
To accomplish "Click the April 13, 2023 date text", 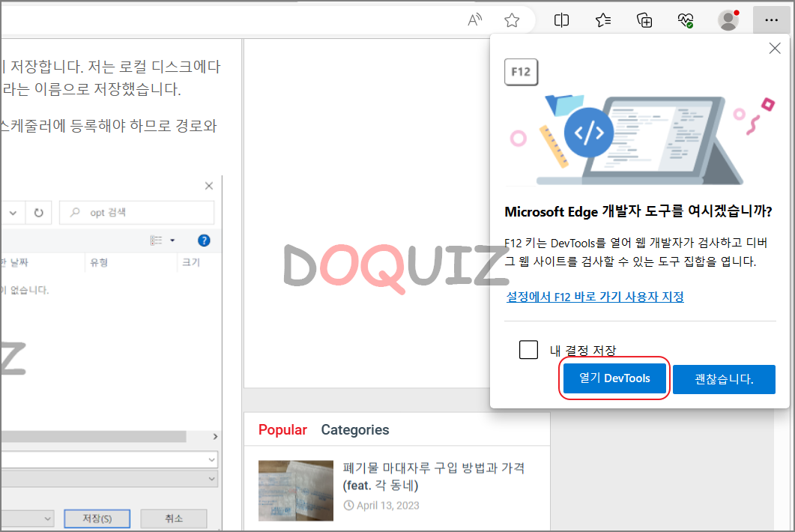I will (x=387, y=505).
